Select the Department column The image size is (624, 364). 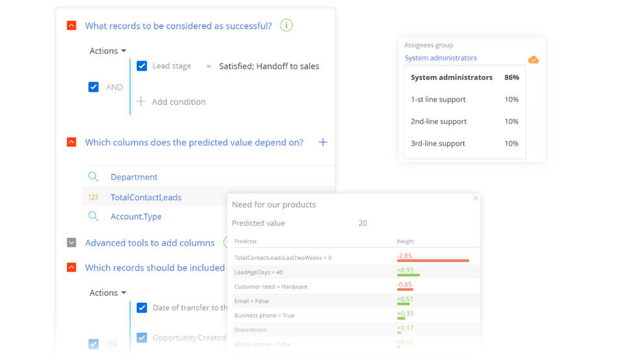click(134, 177)
